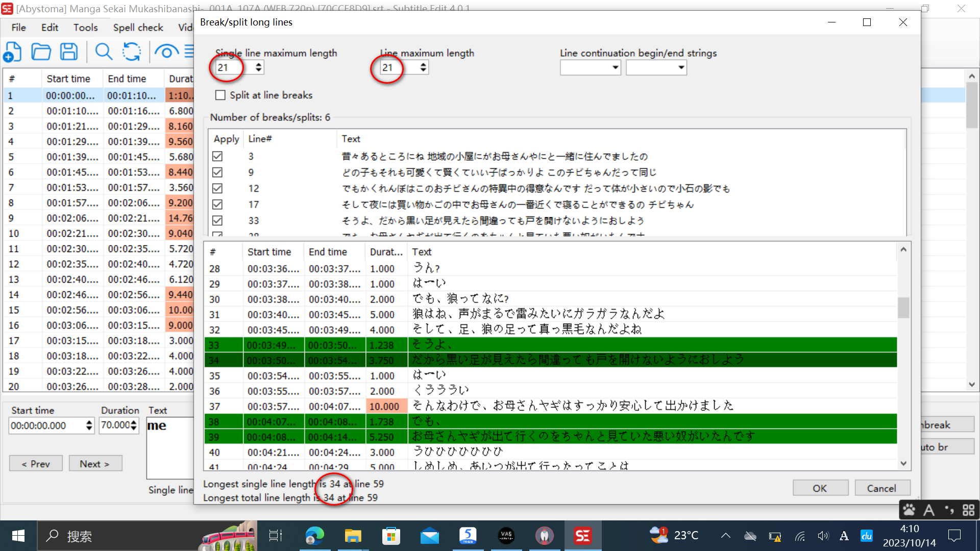Open the line continuation end strings dropdown

[x=681, y=67]
